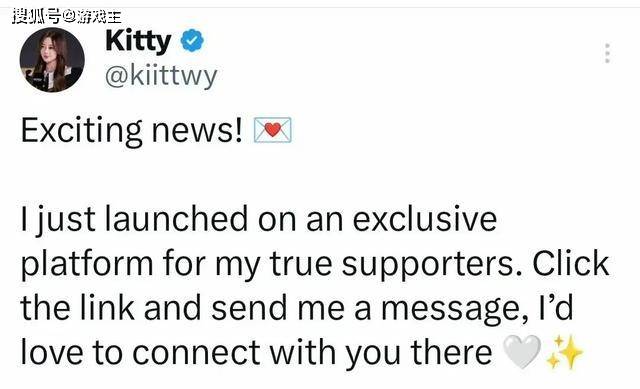Click the word "exclusive" in the tweet
The width and height of the screenshot is (640, 389).
424,219
